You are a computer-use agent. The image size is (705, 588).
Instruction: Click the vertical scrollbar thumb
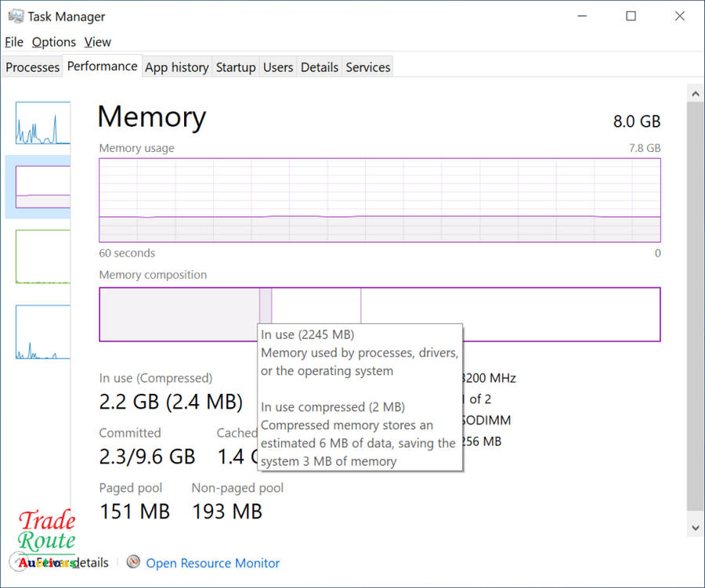[694, 305]
